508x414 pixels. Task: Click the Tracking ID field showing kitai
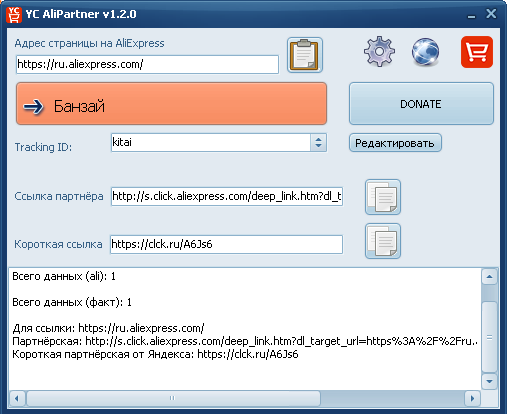coord(211,143)
